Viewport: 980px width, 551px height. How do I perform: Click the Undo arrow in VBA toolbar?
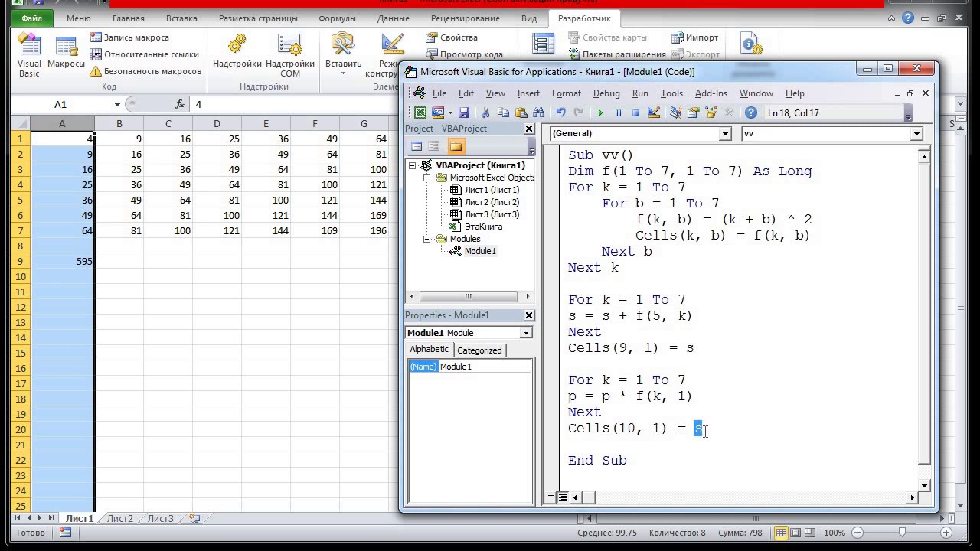coord(560,112)
